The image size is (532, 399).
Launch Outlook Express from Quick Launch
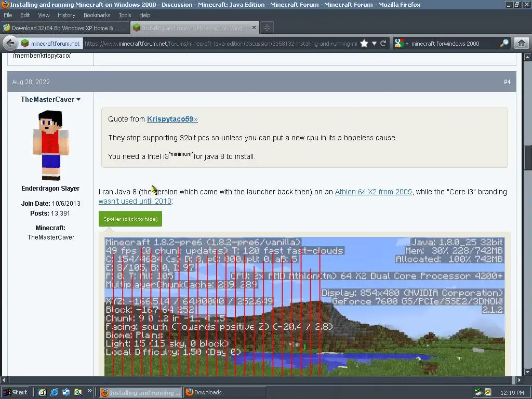[66, 393]
